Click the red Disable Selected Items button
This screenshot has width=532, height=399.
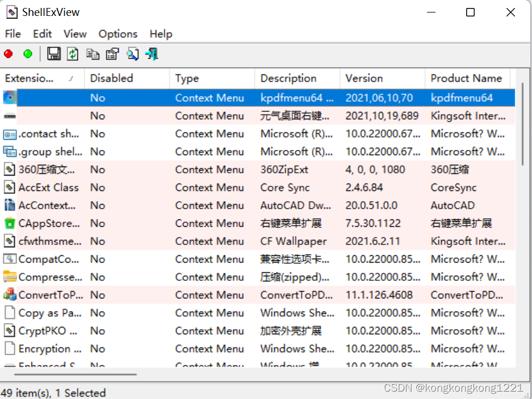[9, 54]
